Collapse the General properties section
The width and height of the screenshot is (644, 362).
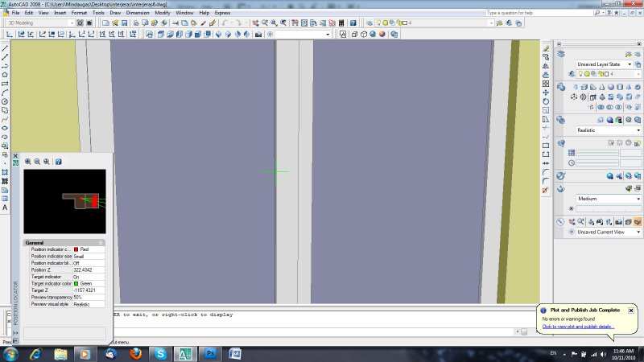pyautogui.click(x=101, y=242)
